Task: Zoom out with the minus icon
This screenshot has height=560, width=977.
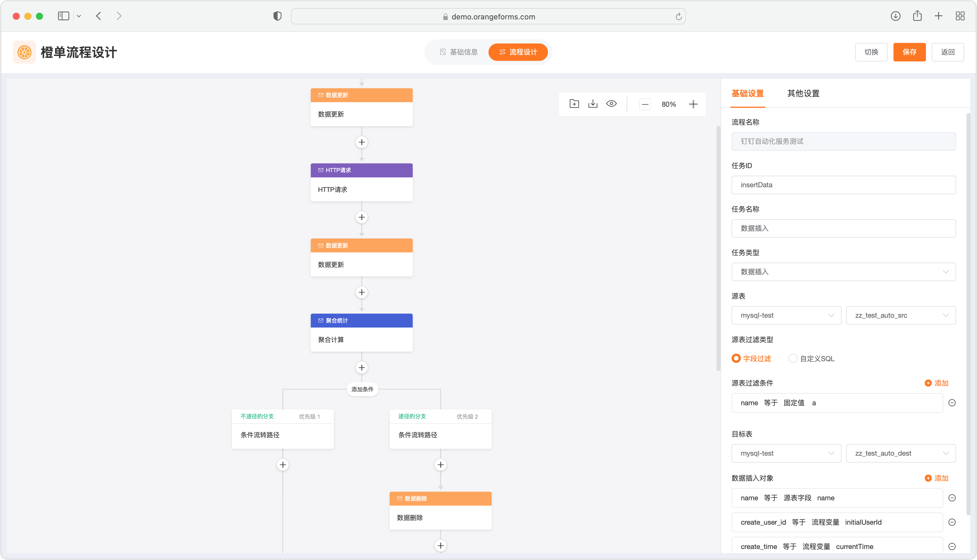Action: [x=645, y=104]
